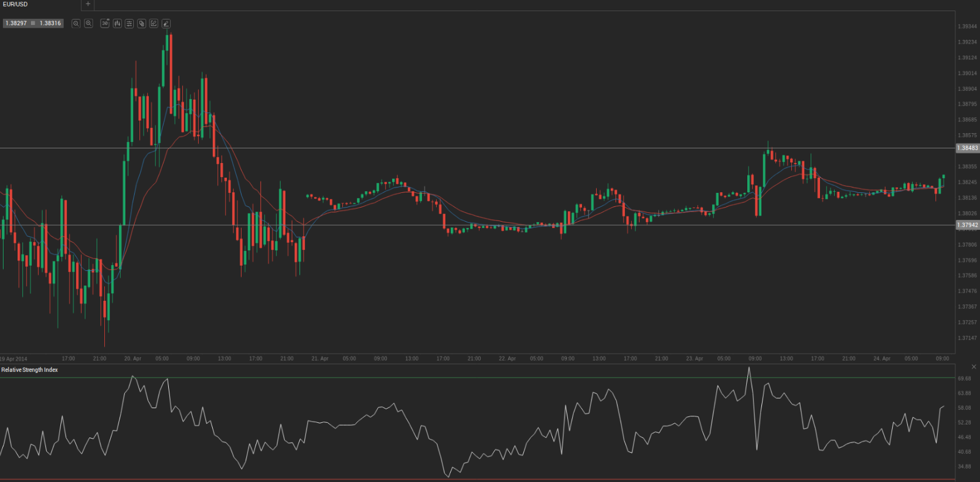The image size is (980, 482).
Task: Open the edit drawing tool icon
Action: click(x=154, y=23)
